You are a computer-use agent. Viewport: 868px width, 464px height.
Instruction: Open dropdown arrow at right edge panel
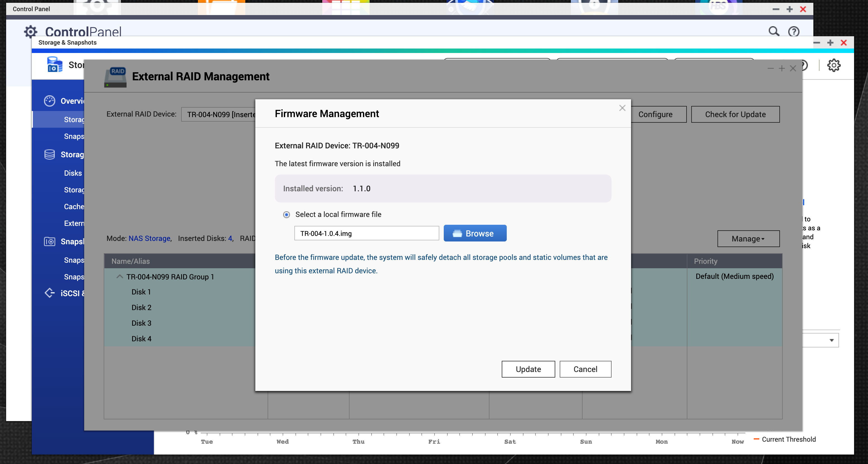[x=831, y=340]
